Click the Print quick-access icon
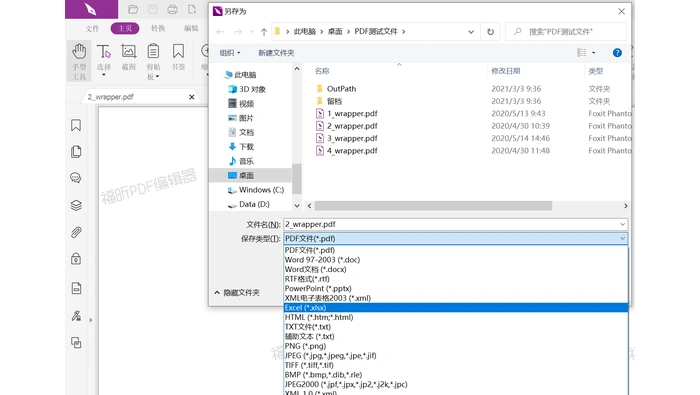 pos(172,9)
